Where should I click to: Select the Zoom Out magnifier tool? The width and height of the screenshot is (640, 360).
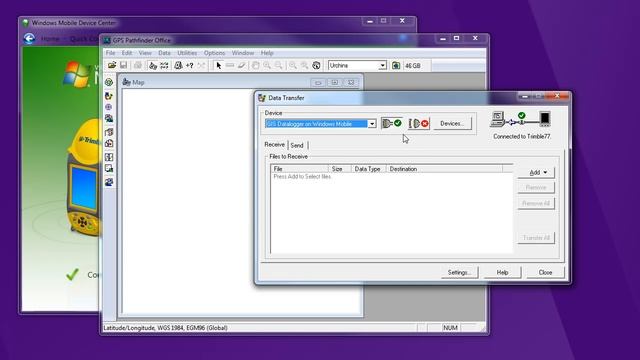tap(278, 65)
